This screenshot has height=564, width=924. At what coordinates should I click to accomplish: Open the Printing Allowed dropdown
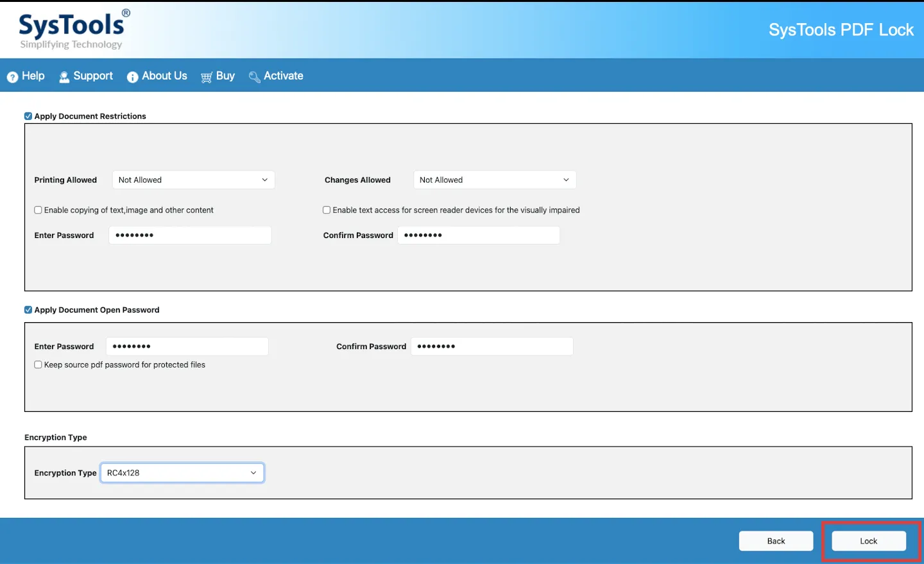(194, 180)
